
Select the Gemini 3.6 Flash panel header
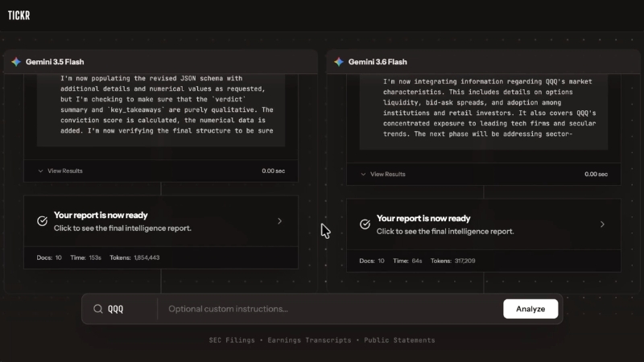point(484,62)
